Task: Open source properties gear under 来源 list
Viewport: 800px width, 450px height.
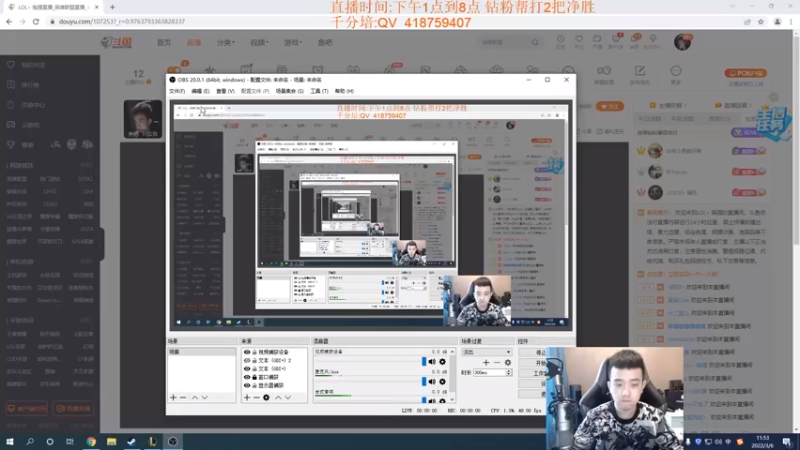Action: pyautogui.click(x=266, y=397)
